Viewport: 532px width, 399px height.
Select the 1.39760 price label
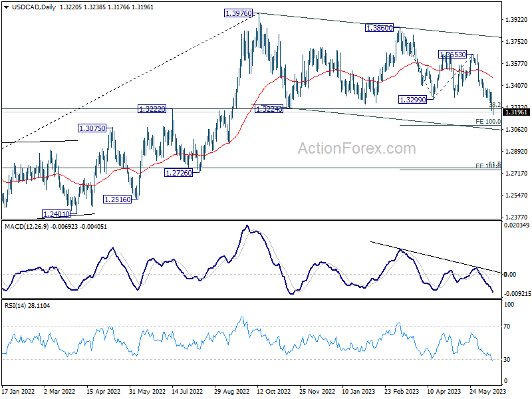[239, 13]
